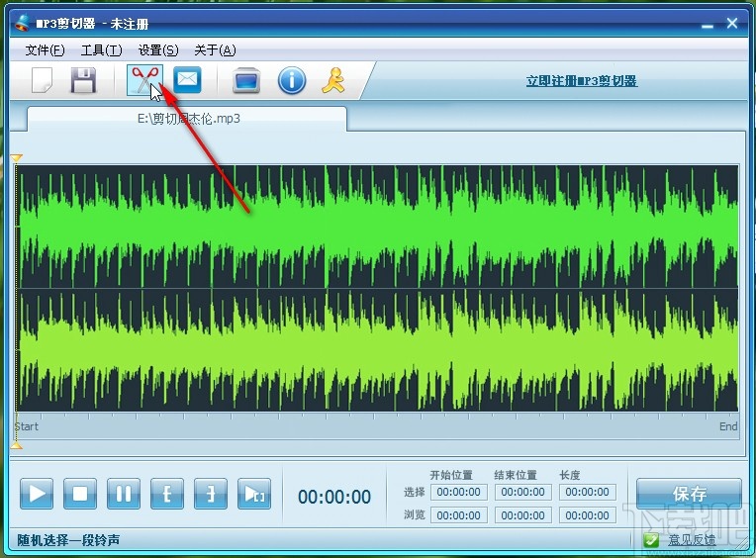Click inside the lower channel waveform

(377, 350)
